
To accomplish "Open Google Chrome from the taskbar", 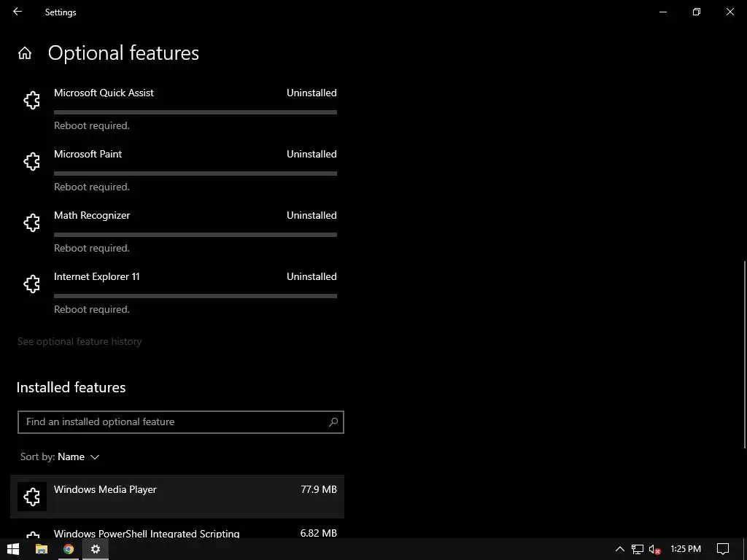I will pyautogui.click(x=69, y=549).
